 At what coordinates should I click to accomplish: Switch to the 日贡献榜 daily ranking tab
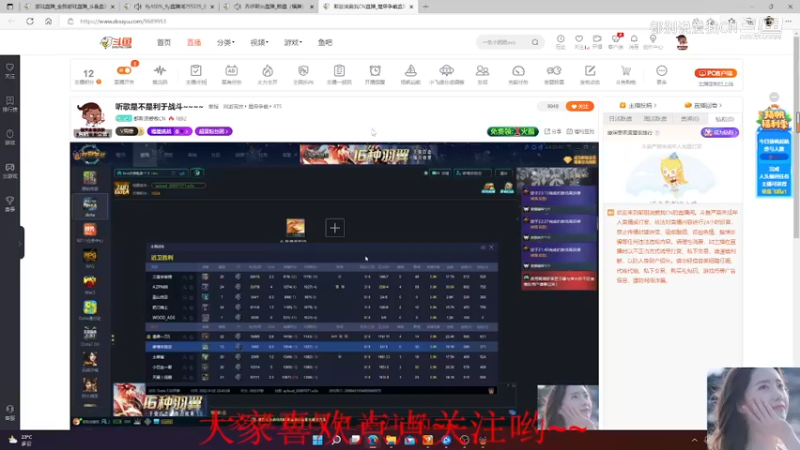pyautogui.click(x=620, y=118)
